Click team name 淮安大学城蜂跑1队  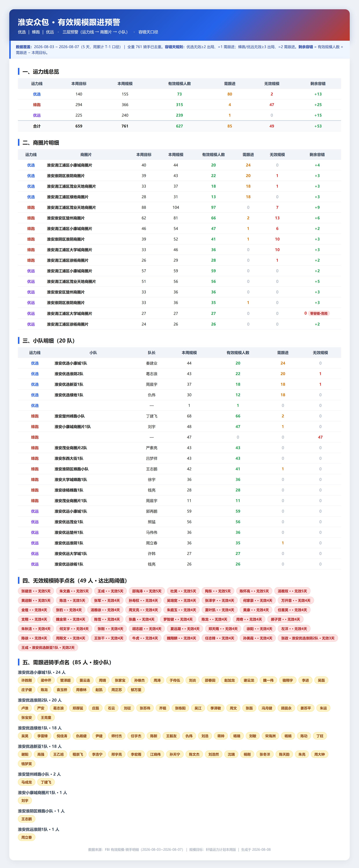[x=71, y=479]
